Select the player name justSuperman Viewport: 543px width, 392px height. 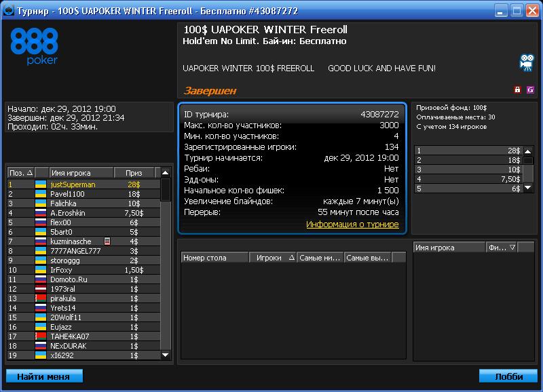pos(73,184)
